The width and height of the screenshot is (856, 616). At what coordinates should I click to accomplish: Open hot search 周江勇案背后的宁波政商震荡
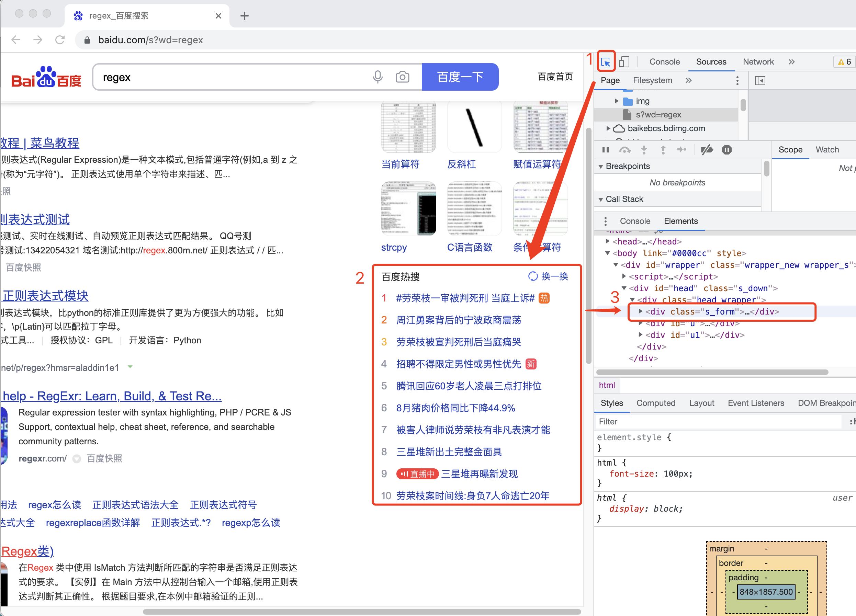(x=458, y=320)
